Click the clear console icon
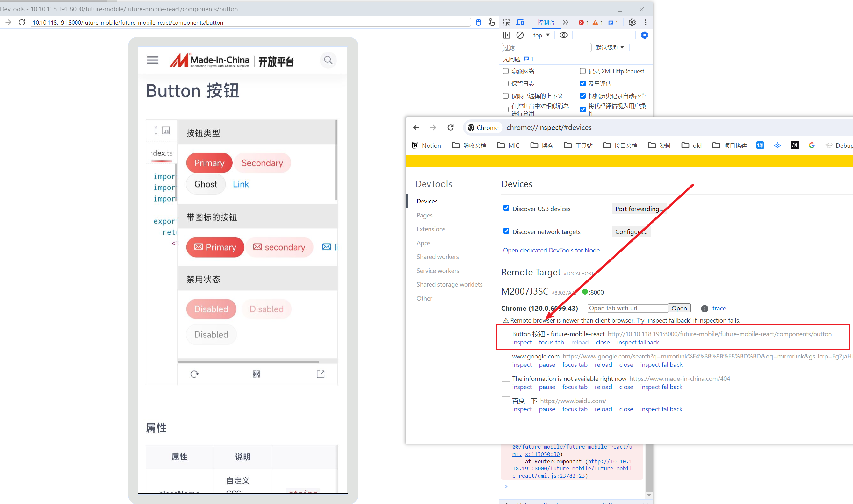 (x=520, y=35)
